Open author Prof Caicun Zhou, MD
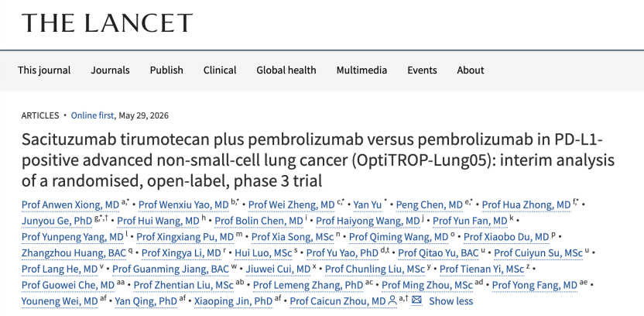Viewport: 644px width, 316px height. click(337, 301)
